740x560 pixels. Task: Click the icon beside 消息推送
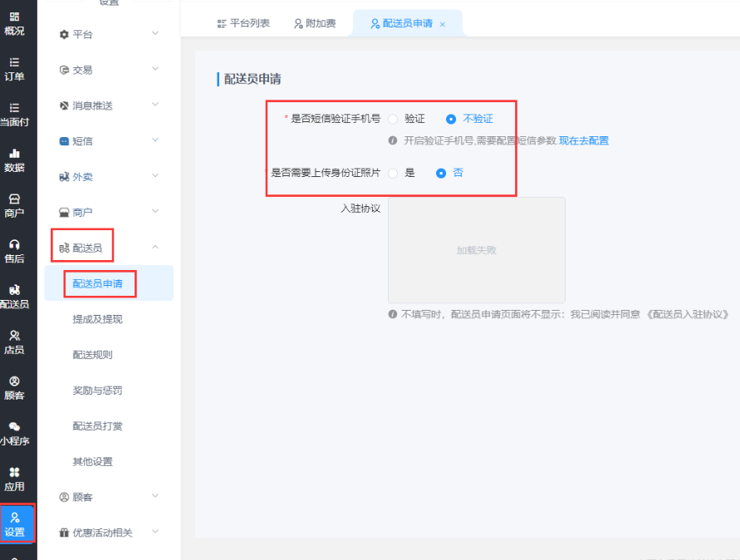click(64, 106)
